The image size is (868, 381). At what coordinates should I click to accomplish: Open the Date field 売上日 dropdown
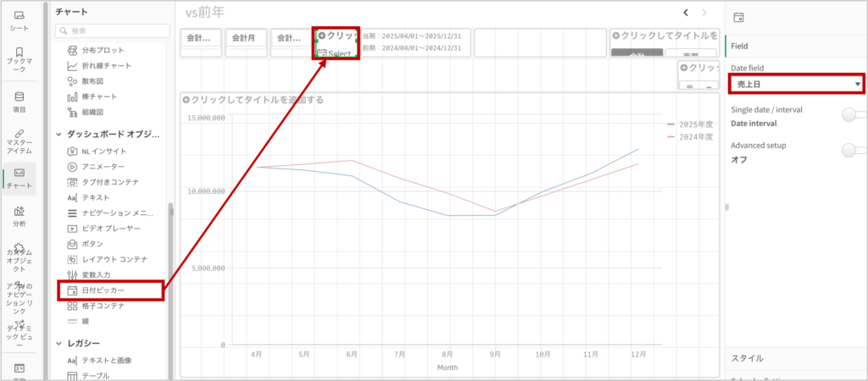tap(795, 84)
